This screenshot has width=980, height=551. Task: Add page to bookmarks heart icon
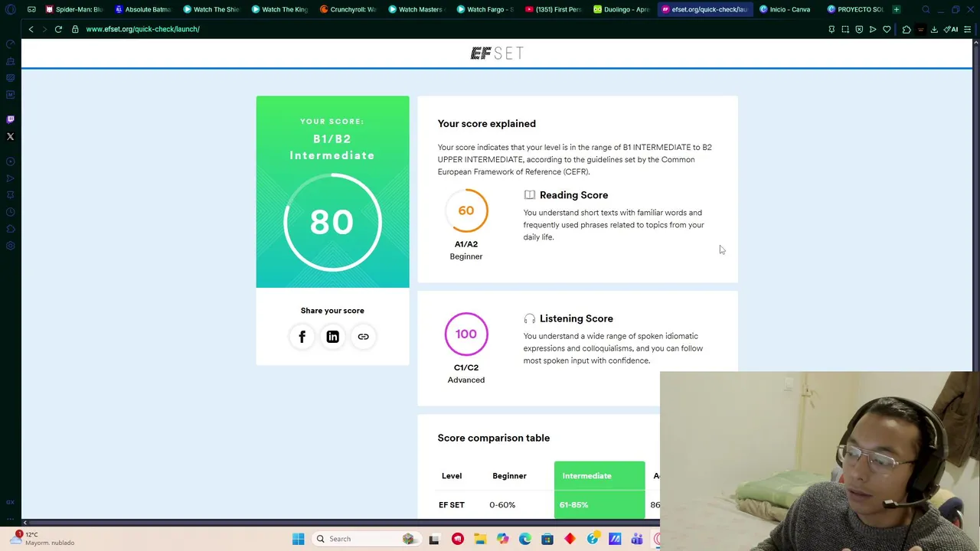coord(887,29)
